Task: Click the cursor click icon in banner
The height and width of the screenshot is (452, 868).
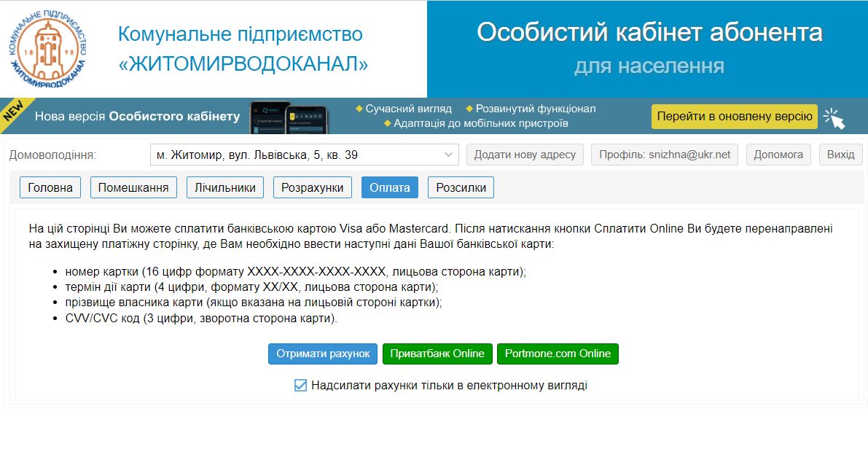Action: pos(834,117)
